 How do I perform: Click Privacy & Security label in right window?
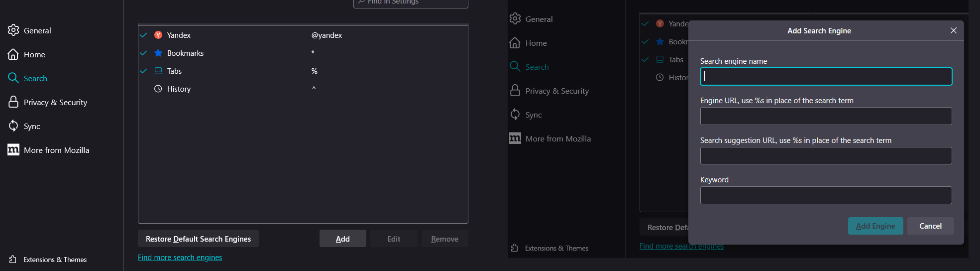coord(557,91)
